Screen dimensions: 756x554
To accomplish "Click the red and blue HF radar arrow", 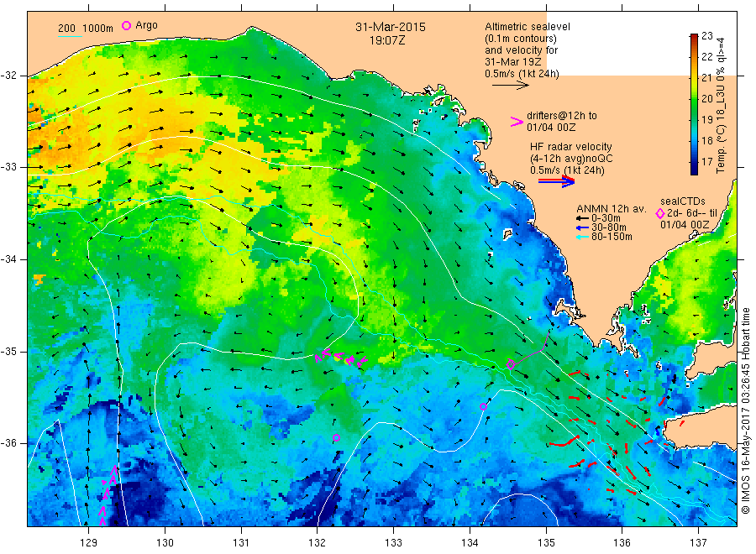I will [557, 181].
